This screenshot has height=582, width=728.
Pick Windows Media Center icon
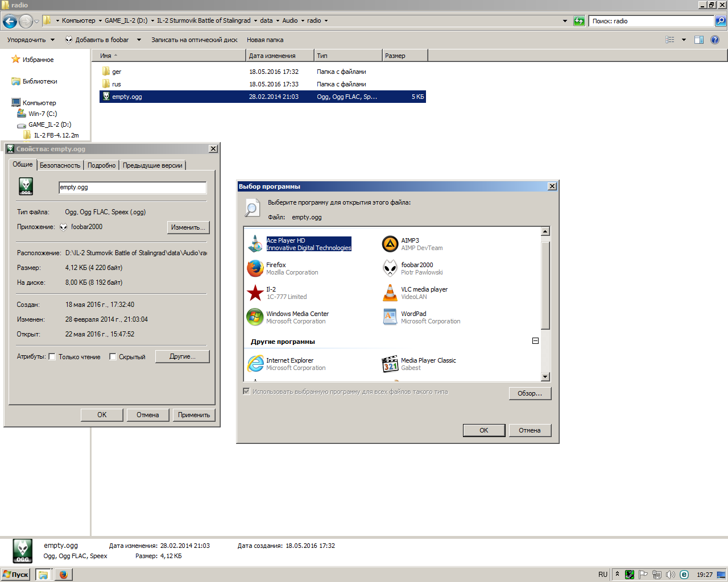(255, 317)
